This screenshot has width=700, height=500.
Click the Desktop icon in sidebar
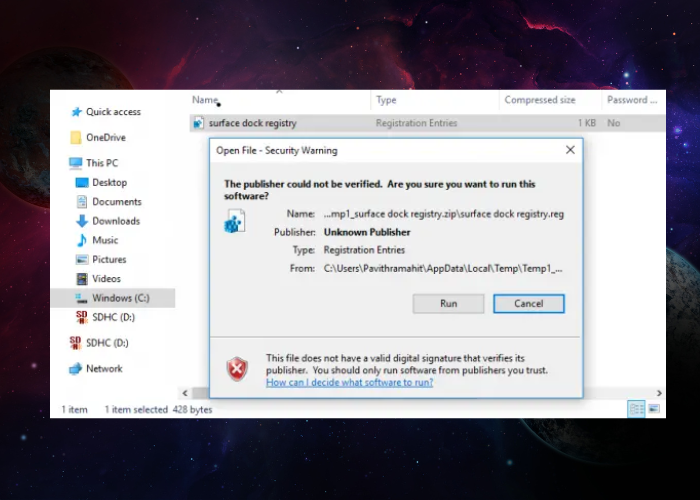pyautogui.click(x=82, y=183)
